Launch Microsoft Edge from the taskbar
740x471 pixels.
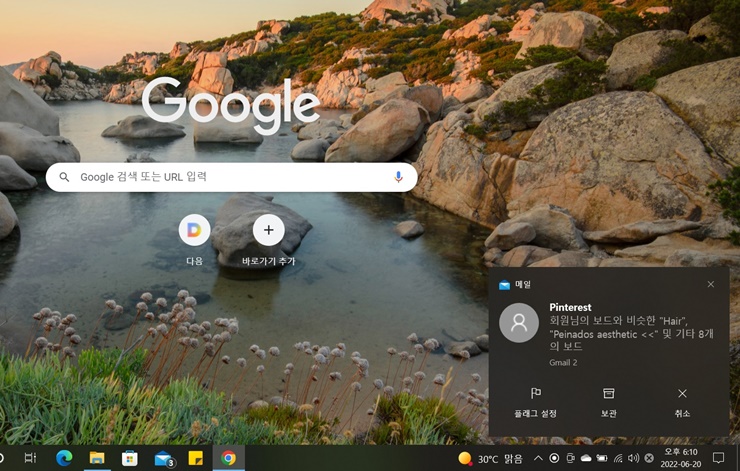pos(64,458)
